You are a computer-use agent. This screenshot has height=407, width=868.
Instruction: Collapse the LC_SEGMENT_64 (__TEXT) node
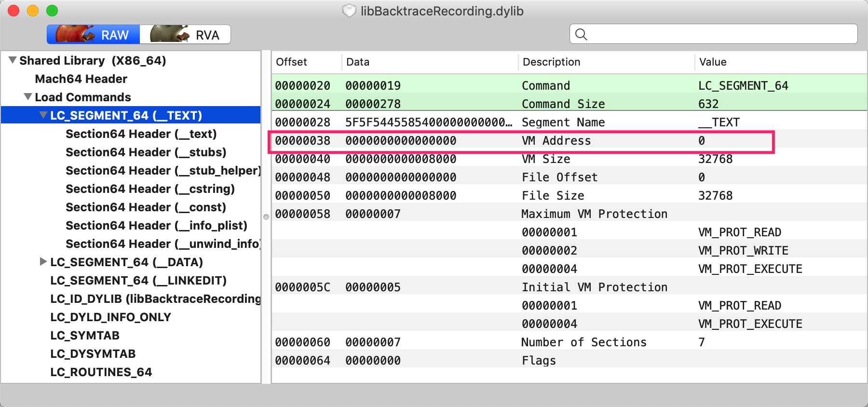[x=44, y=115]
